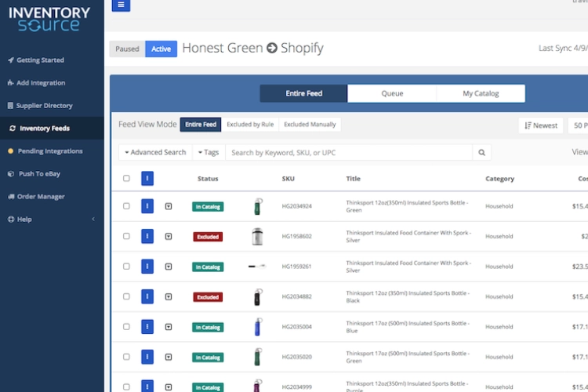Click the In Catalog badge for HG2034924
The image size is (588, 392).
point(208,207)
